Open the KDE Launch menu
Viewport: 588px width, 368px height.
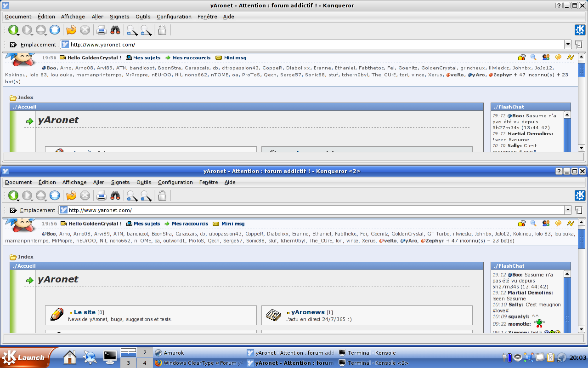point(27,357)
